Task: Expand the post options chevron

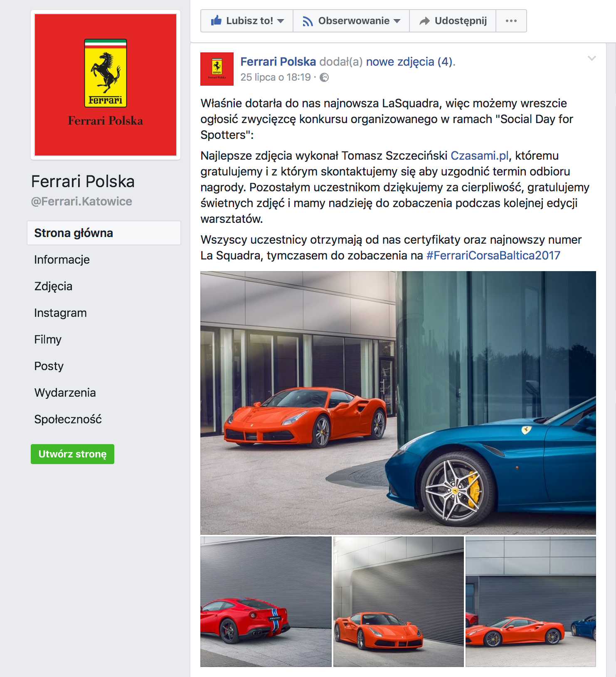Action: [591, 58]
